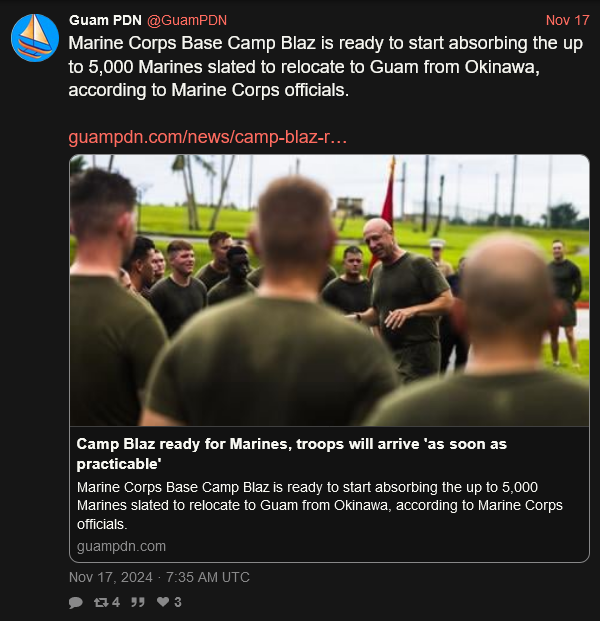Click the retweet arrows icon
The height and width of the screenshot is (621, 600).
click(x=101, y=602)
